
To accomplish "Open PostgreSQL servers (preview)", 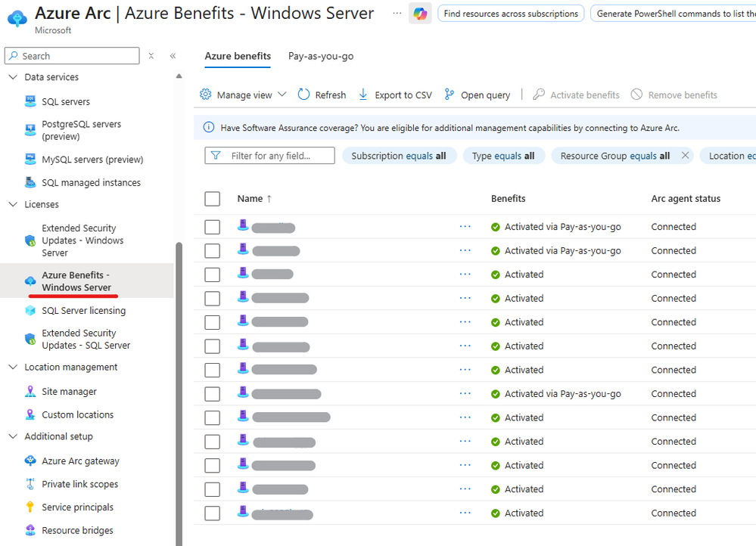I will (x=82, y=130).
